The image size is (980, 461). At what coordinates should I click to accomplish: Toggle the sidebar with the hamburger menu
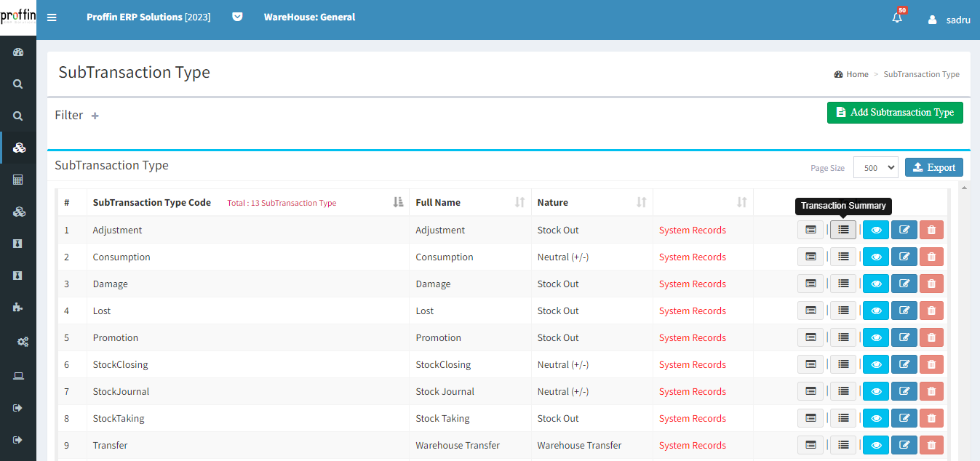52,17
